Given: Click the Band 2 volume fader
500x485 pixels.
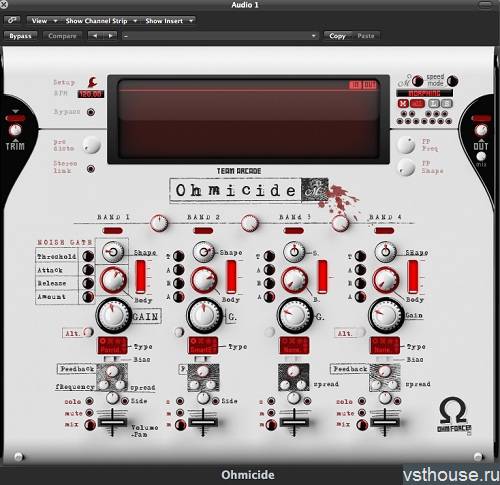Looking at the screenshot, I should click(x=203, y=422).
